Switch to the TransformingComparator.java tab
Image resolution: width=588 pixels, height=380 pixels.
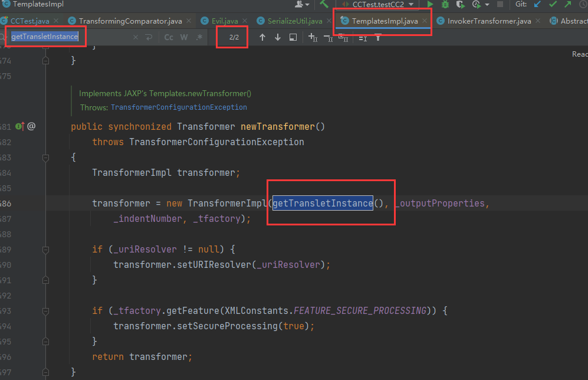130,21
